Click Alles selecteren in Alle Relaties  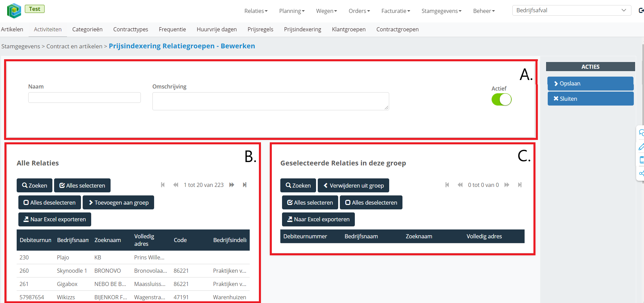click(82, 186)
